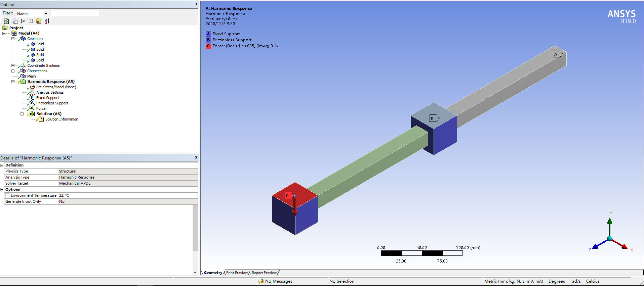644x286 pixels.
Task: Click the Expand on Refresh plus icon
Action: (31, 21)
